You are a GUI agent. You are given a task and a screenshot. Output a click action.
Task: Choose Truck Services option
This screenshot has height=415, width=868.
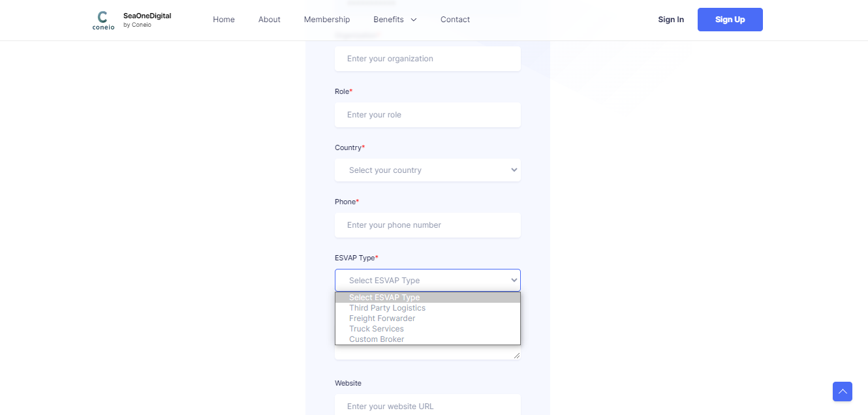427,329
